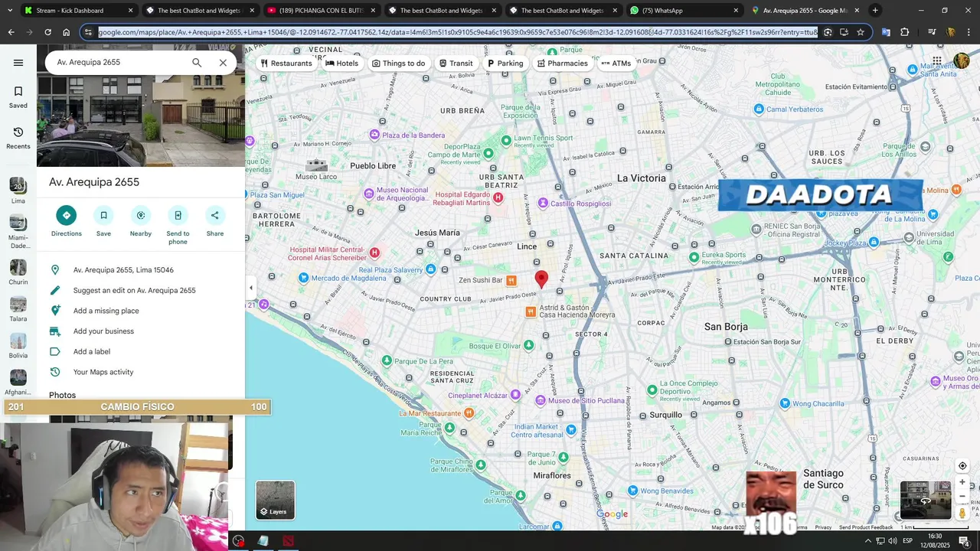Open the Chrome three-dot menu
980x551 pixels.
(x=969, y=32)
